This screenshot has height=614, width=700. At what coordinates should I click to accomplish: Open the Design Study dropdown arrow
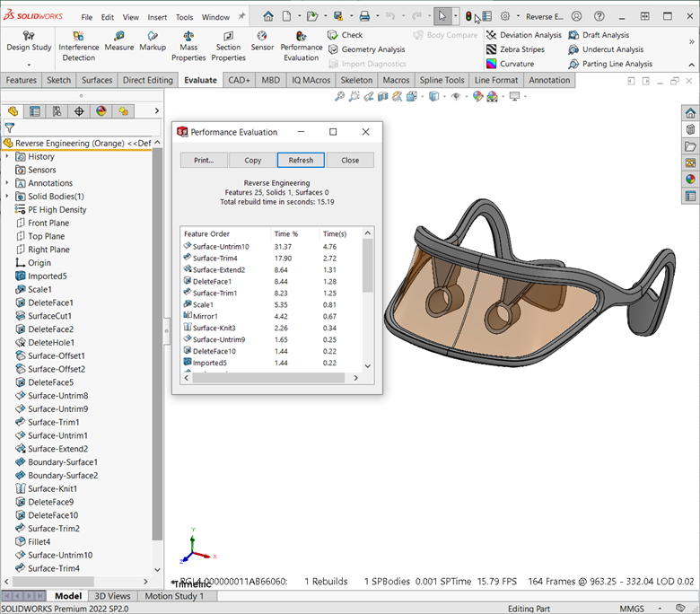(29, 65)
